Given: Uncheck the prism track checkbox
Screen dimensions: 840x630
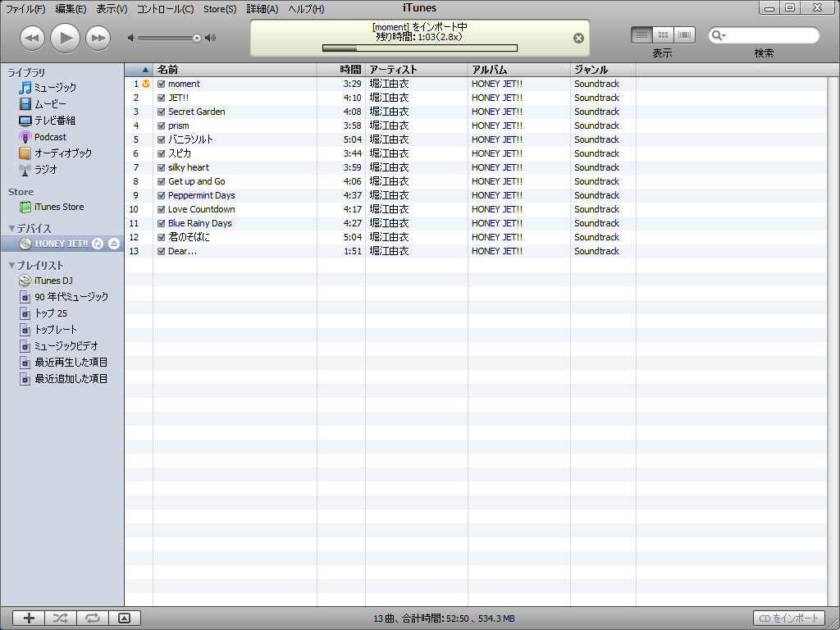Looking at the screenshot, I should (162, 126).
